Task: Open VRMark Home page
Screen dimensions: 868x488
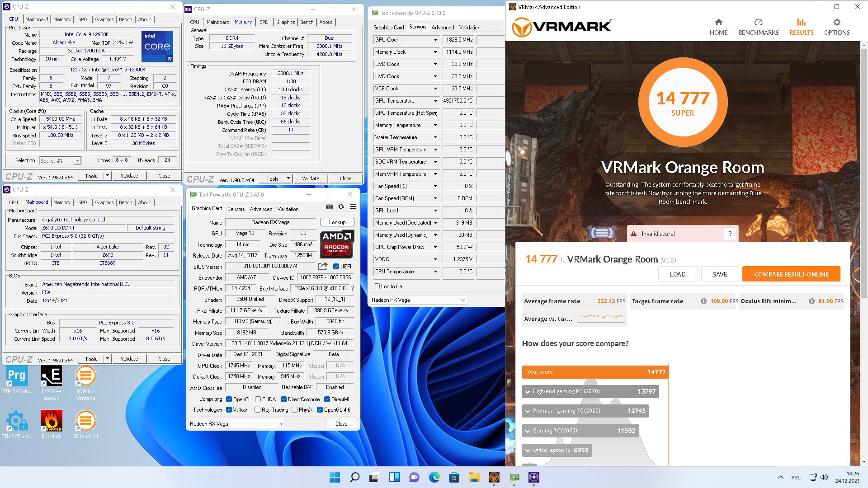Action: [718, 27]
